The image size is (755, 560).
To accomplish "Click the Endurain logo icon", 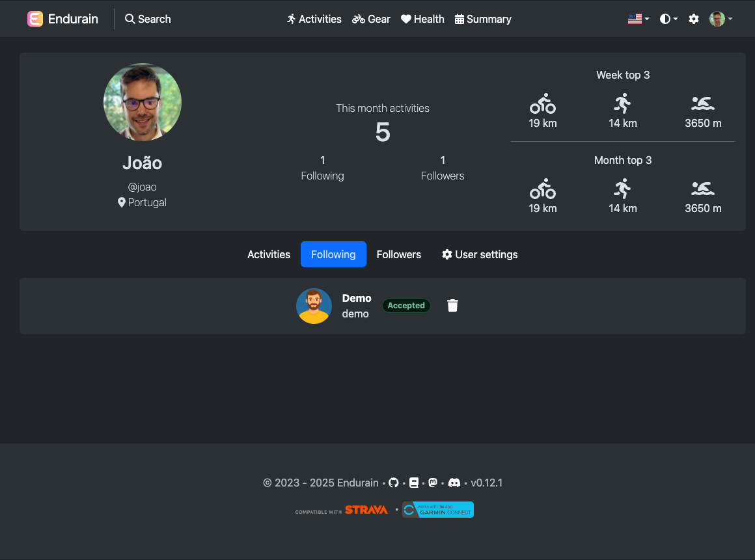I will click(35, 19).
